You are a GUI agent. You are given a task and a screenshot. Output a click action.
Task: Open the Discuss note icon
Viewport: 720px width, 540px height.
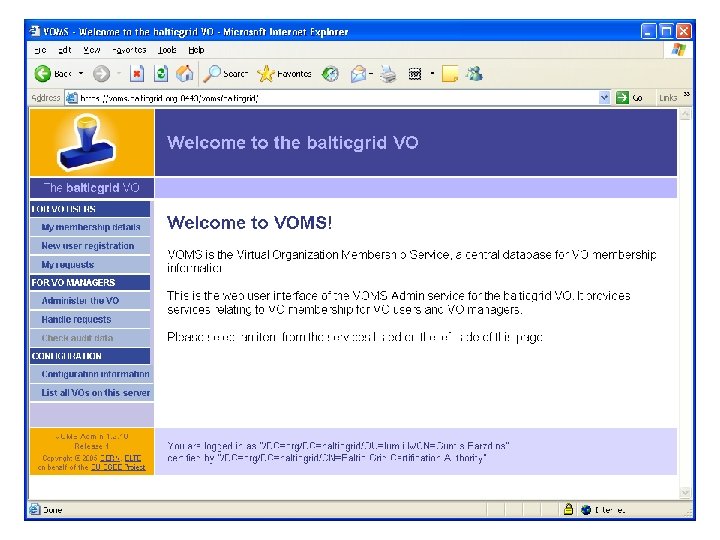450,73
